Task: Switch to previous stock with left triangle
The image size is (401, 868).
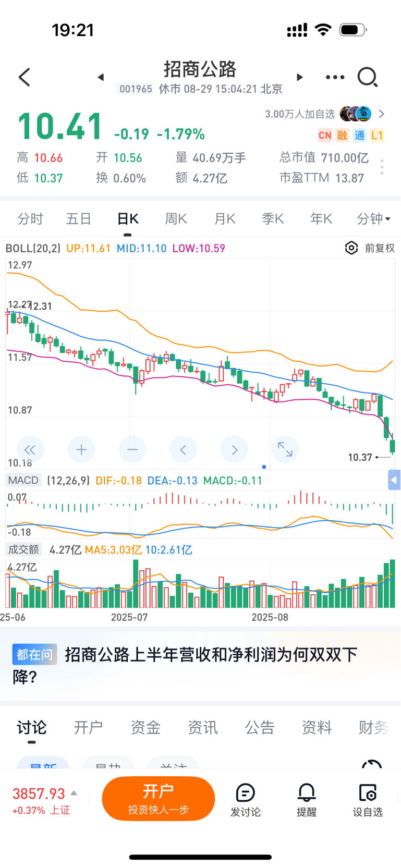Action: tap(101, 77)
